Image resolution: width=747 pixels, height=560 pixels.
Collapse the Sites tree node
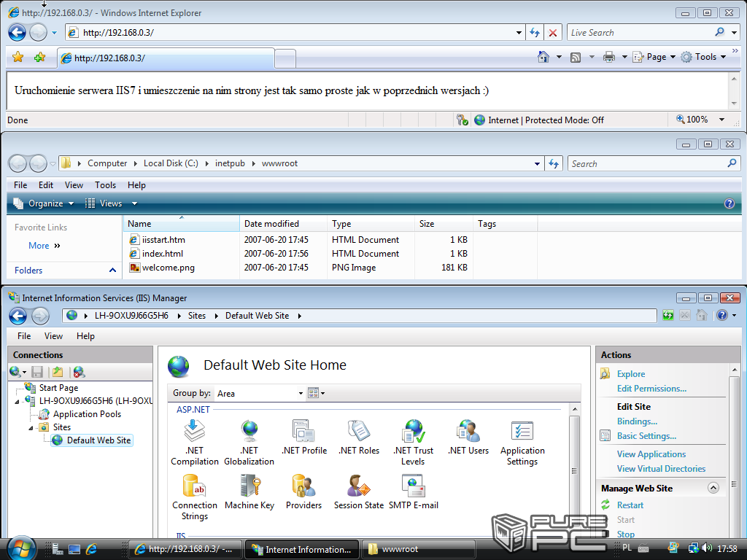[31, 427]
